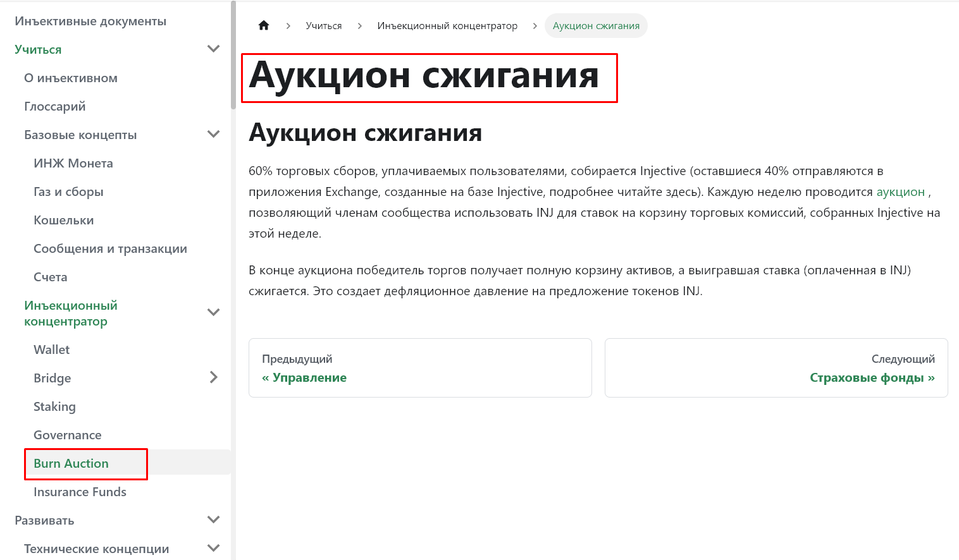The height and width of the screenshot is (560, 959).
Task: Go to the home breadcrumb icon
Action: point(264,25)
